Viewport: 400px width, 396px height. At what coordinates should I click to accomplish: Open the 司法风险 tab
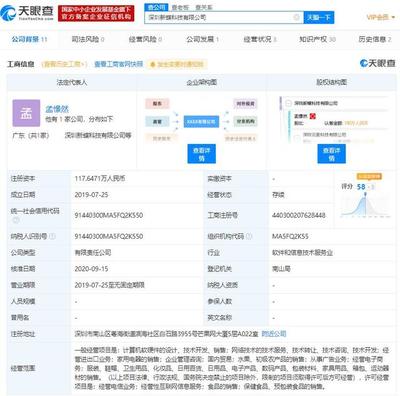pos(88,39)
